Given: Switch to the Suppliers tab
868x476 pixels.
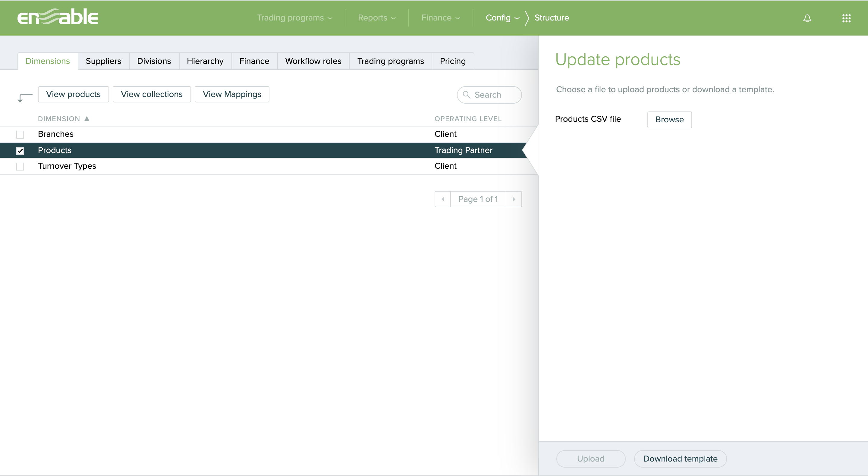Looking at the screenshot, I should coord(103,61).
